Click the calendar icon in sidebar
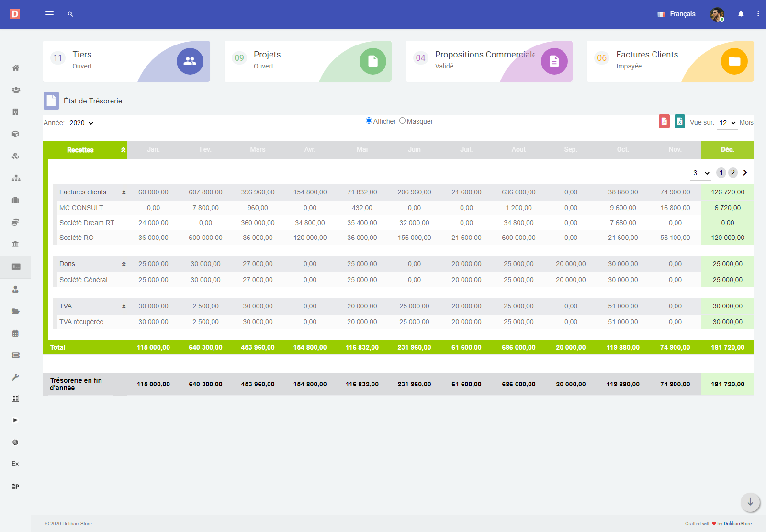Viewport: 766px width, 532px height. 15,333
